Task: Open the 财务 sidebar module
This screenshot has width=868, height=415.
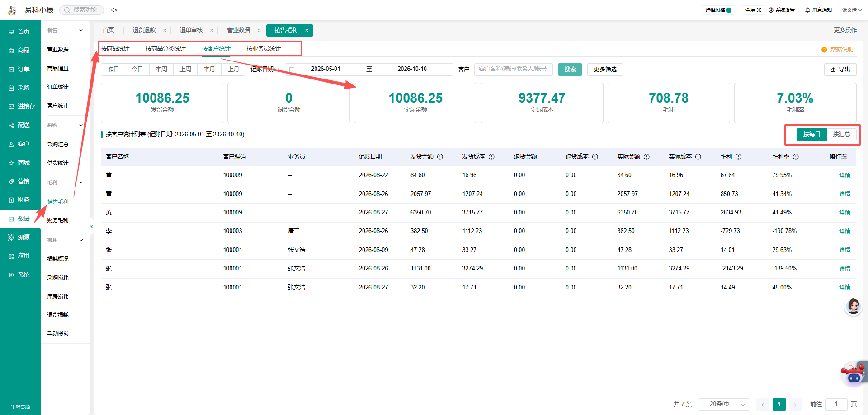Action: (20, 200)
